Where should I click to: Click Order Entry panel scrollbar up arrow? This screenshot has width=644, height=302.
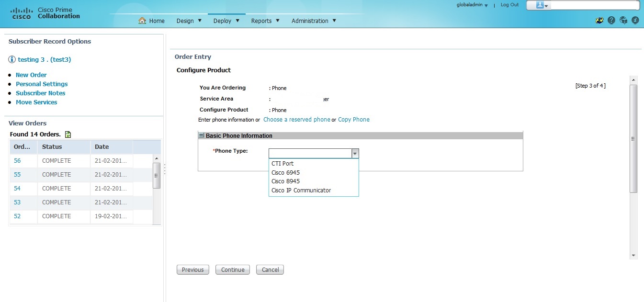tap(633, 80)
